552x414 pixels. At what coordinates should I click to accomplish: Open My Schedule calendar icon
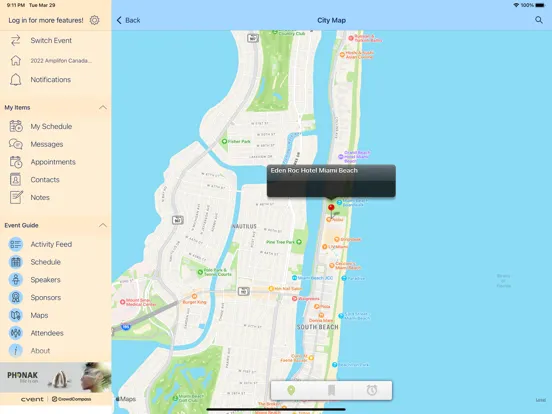point(16,126)
